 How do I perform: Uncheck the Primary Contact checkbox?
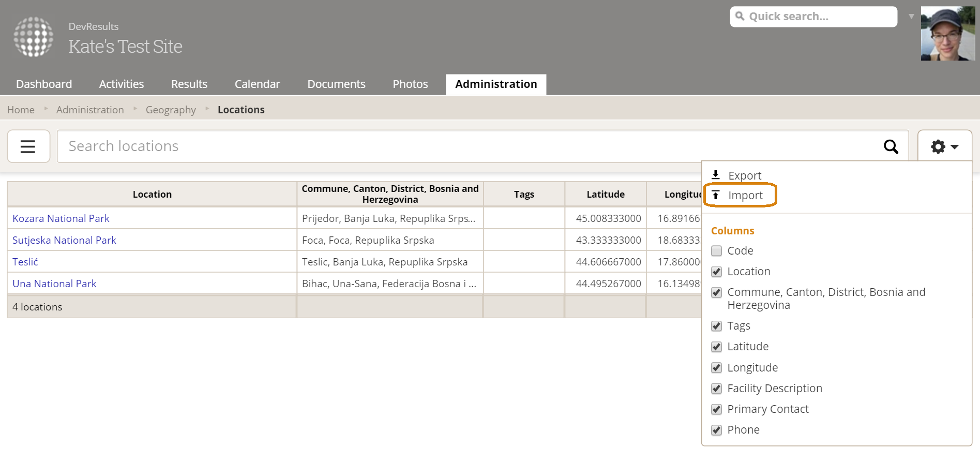coord(717,409)
